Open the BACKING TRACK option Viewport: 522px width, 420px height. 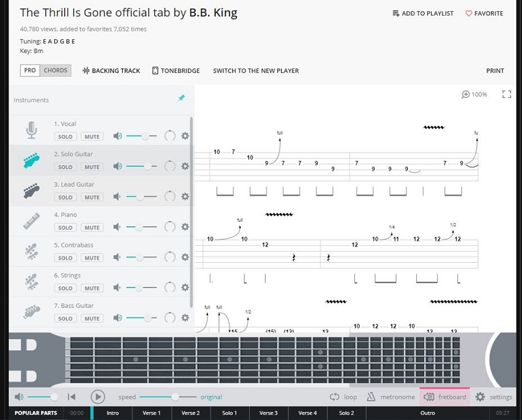(x=111, y=70)
